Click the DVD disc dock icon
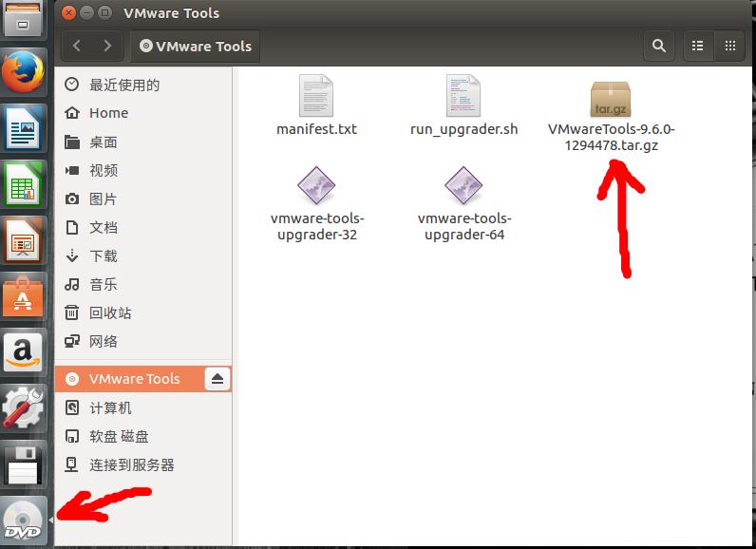Image resolution: width=756 pixels, height=549 pixels. [23, 521]
